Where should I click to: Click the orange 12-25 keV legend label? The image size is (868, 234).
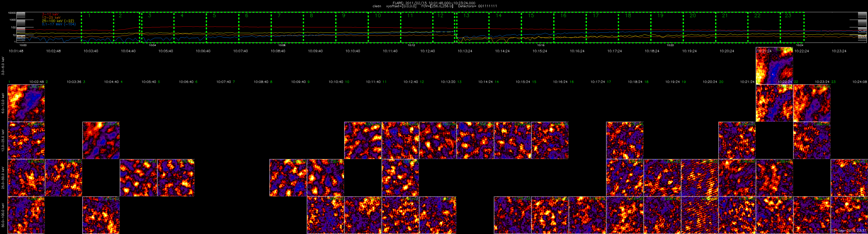[x=51, y=17]
